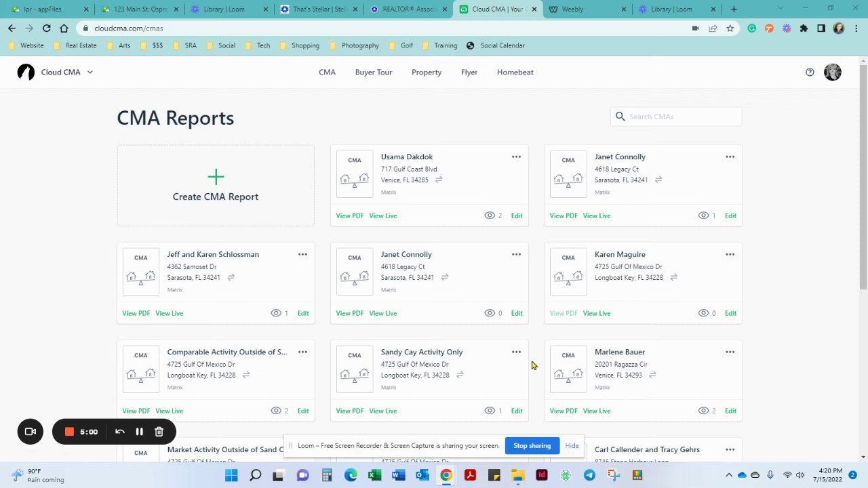Open three-dot menu on Carl Callender and Tracy Gehrs card
Image resolution: width=868 pixels, height=488 pixels.
click(x=730, y=449)
